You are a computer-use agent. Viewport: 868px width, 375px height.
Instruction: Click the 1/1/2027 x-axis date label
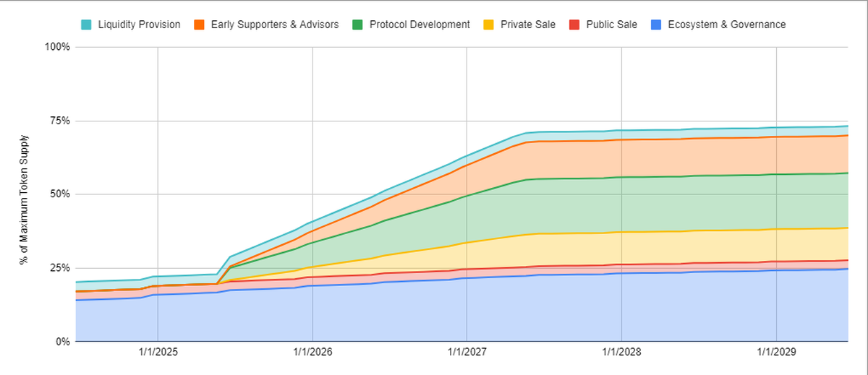467,353
